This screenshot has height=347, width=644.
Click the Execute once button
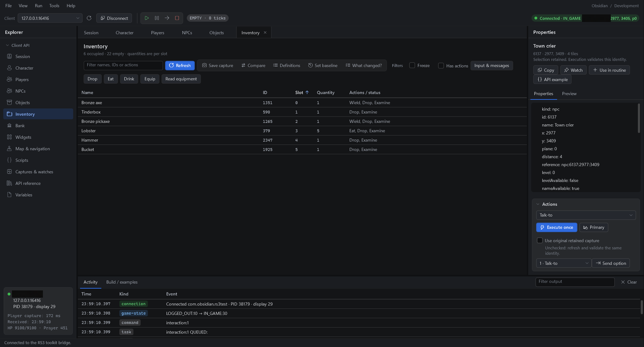557,227
